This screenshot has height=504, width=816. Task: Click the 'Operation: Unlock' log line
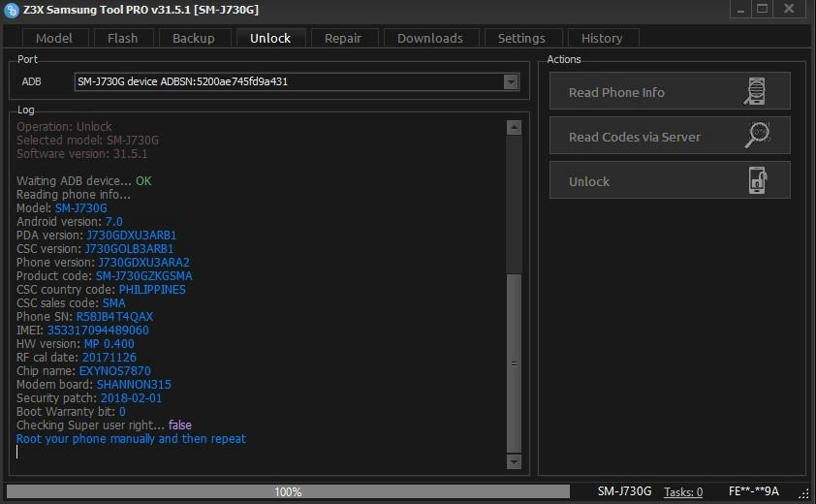coord(64,127)
